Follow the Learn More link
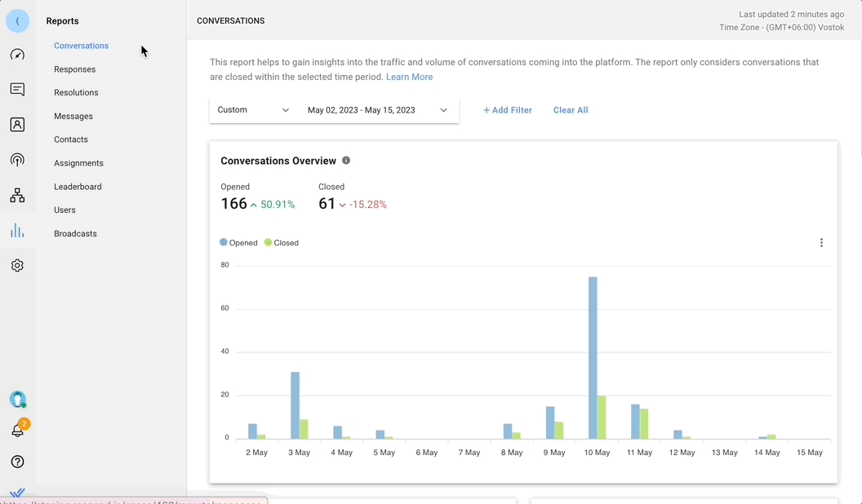 coord(409,77)
